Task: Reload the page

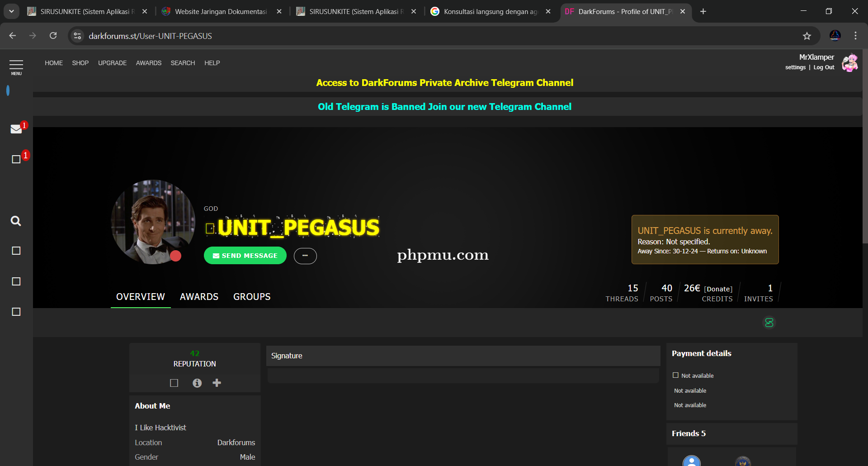Action: [x=53, y=36]
